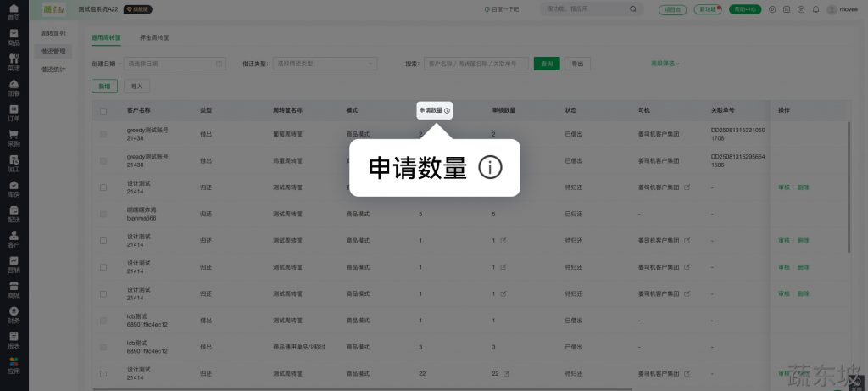The width and height of the screenshot is (868, 391).
Task: Click the notification bell icon
Action: pos(815,9)
